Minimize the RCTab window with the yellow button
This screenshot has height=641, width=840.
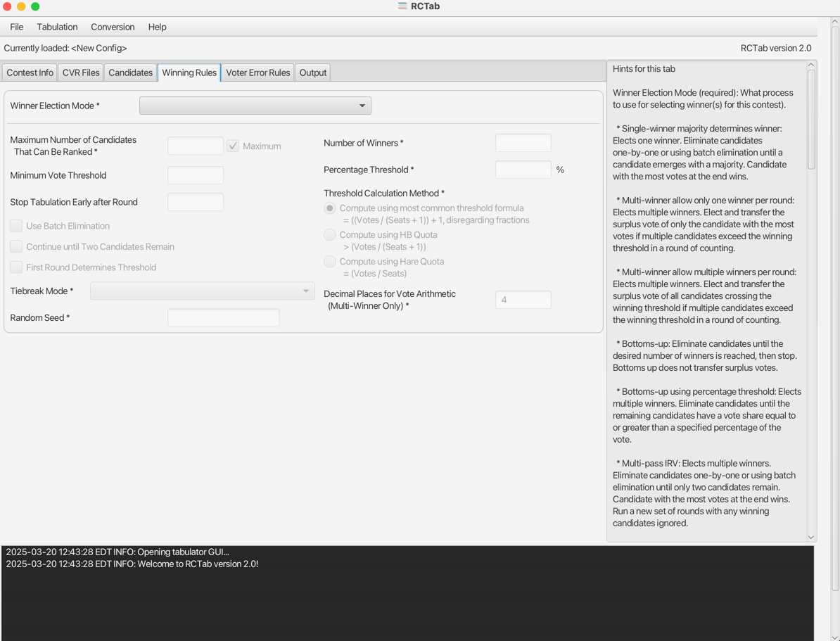(21, 6)
